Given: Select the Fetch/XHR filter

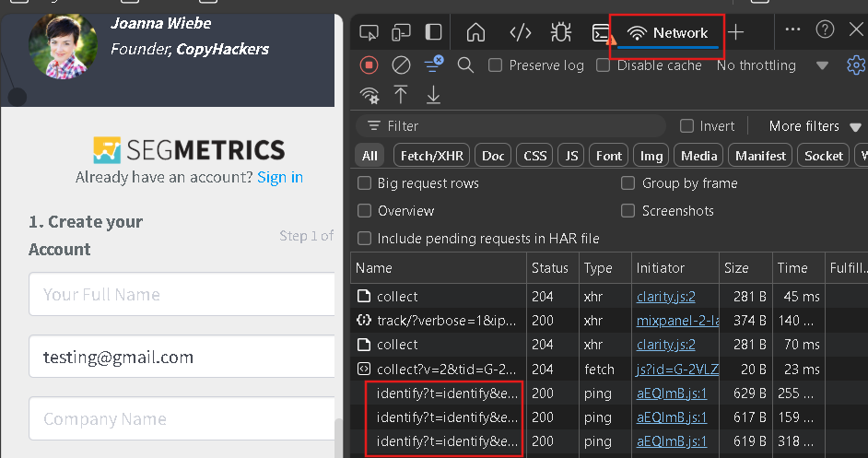Looking at the screenshot, I should click(431, 156).
